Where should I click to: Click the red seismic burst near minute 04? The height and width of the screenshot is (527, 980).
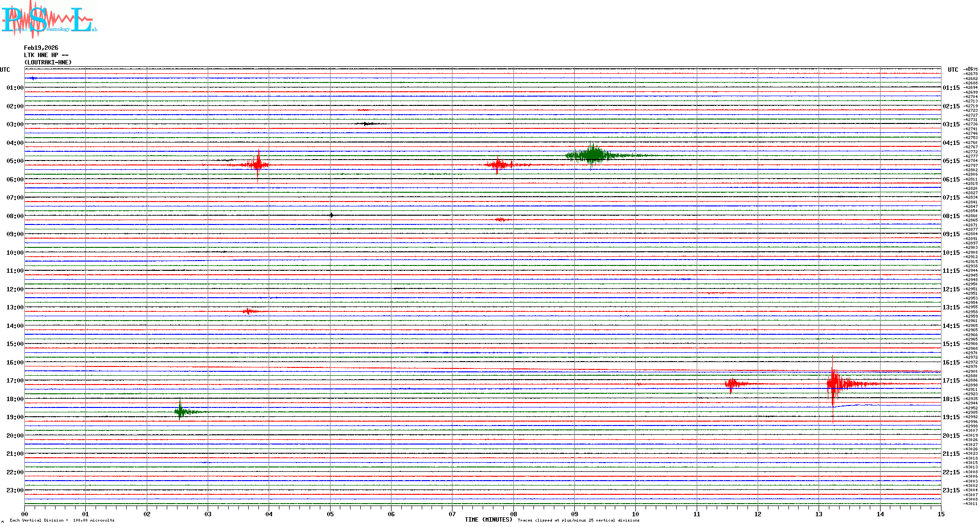pos(257,164)
